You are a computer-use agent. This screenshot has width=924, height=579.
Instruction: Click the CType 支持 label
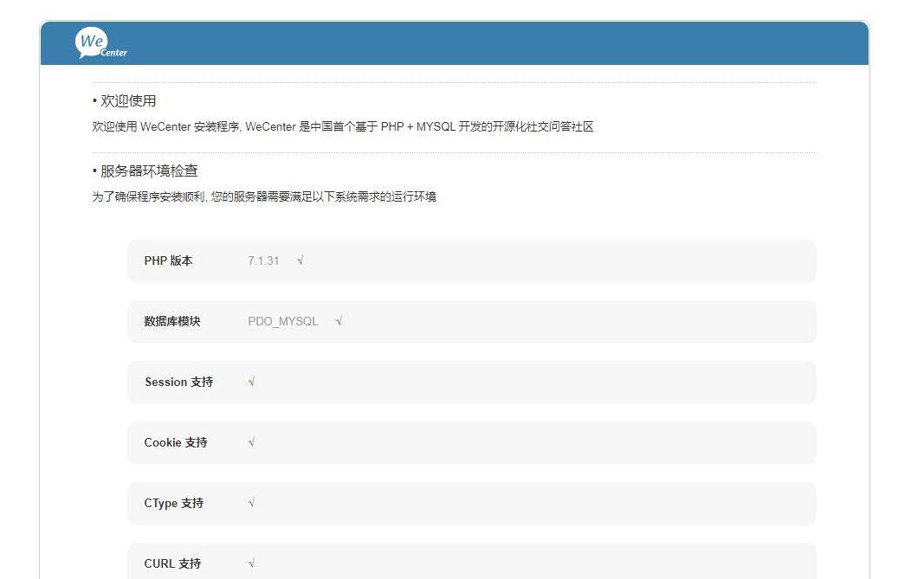(174, 504)
